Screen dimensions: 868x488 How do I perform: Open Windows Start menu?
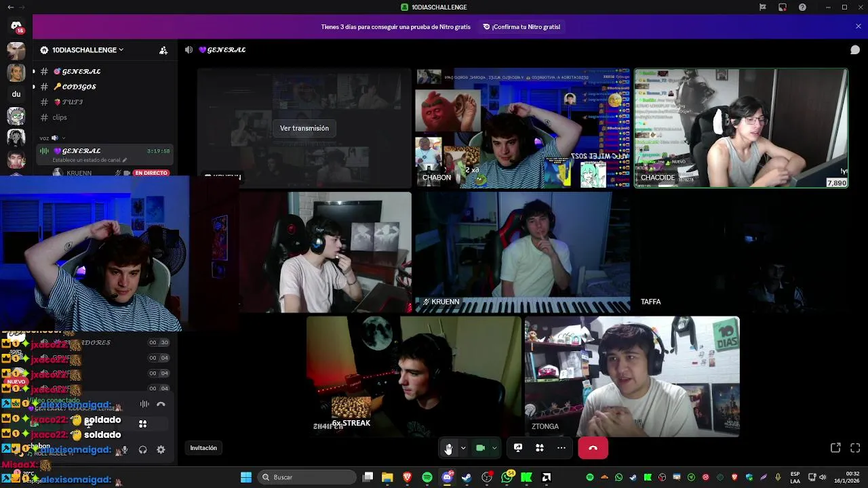(246, 477)
